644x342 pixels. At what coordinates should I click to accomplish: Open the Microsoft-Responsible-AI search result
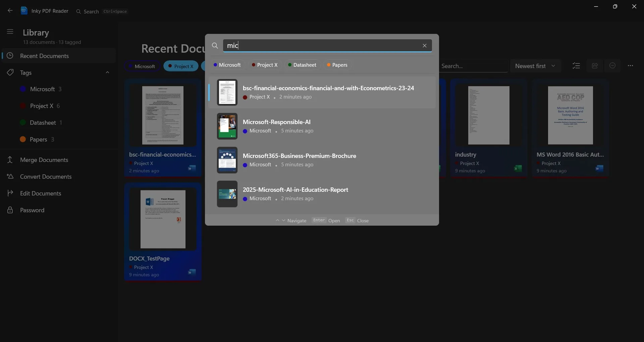coord(322,126)
